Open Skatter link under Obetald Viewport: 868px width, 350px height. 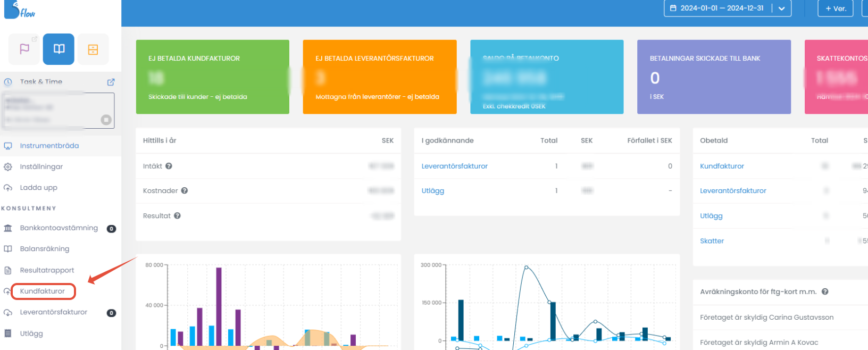click(x=712, y=240)
